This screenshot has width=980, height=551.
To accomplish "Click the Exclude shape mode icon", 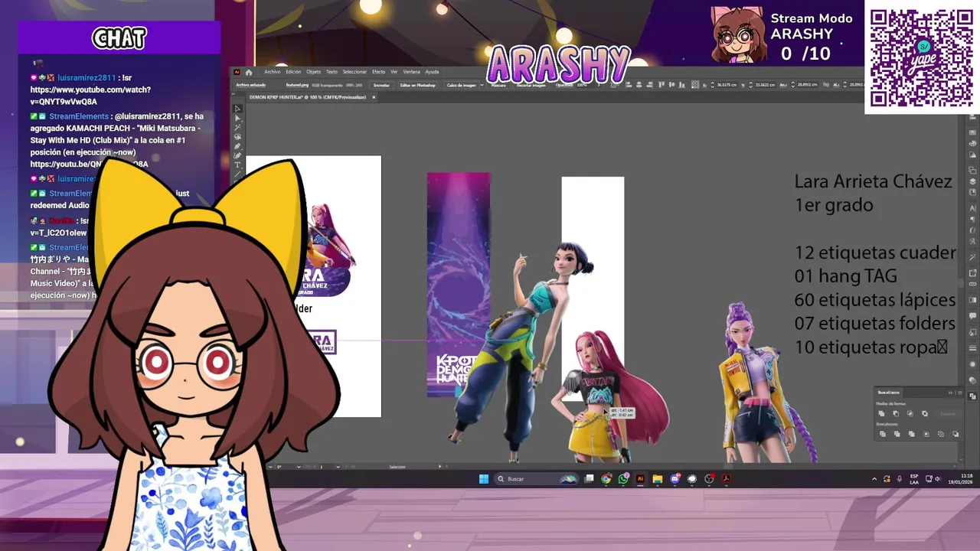I will click(x=925, y=413).
